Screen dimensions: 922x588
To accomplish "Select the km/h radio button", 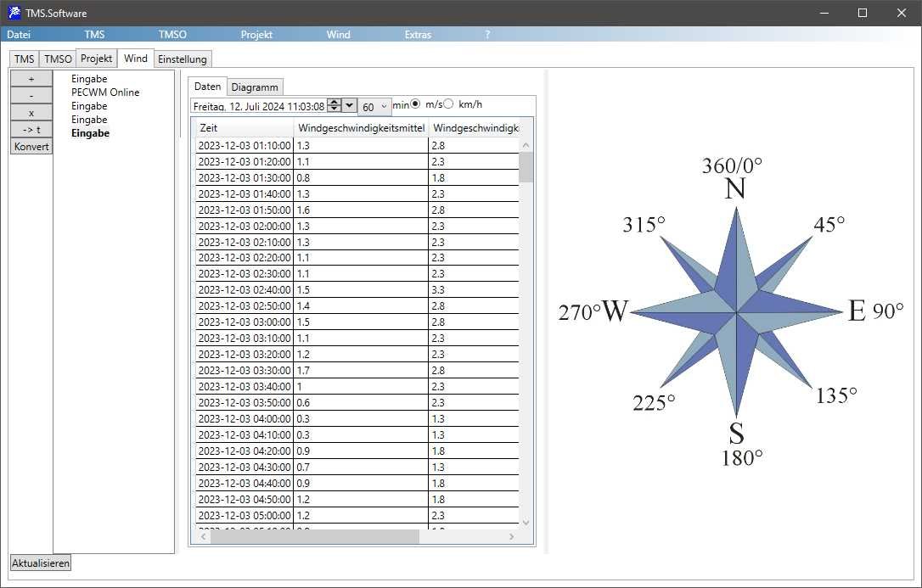I will 448,104.
